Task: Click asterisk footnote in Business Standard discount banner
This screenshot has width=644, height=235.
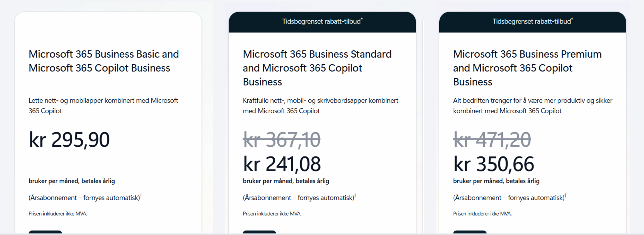Action: click(x=362, y=20)
